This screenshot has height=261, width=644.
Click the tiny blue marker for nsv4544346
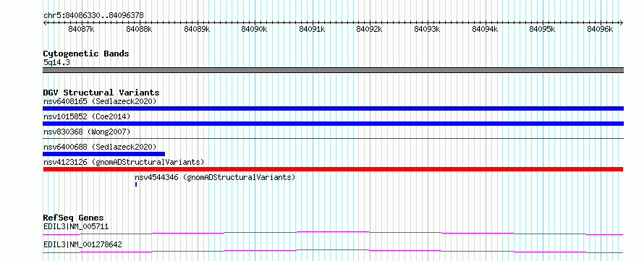[x=136, y=184]
